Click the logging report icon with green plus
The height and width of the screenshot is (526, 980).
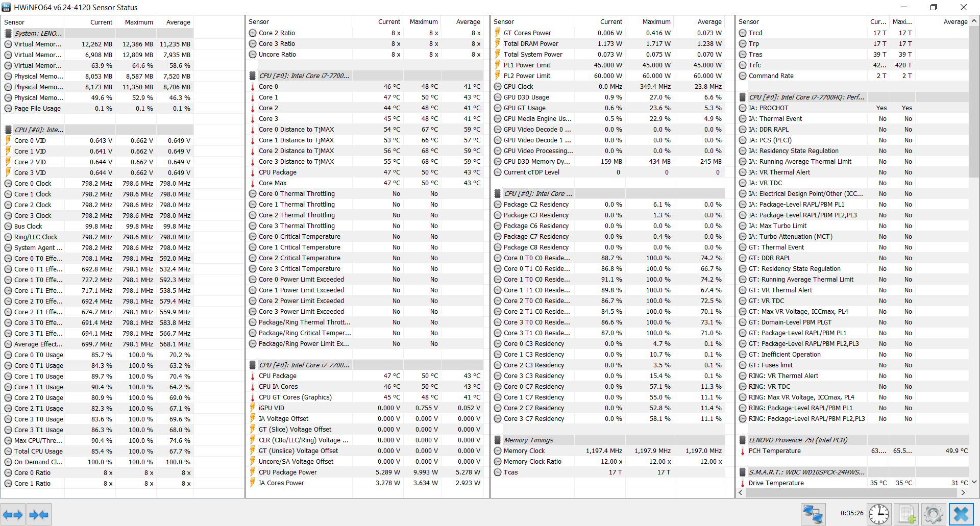906,514
